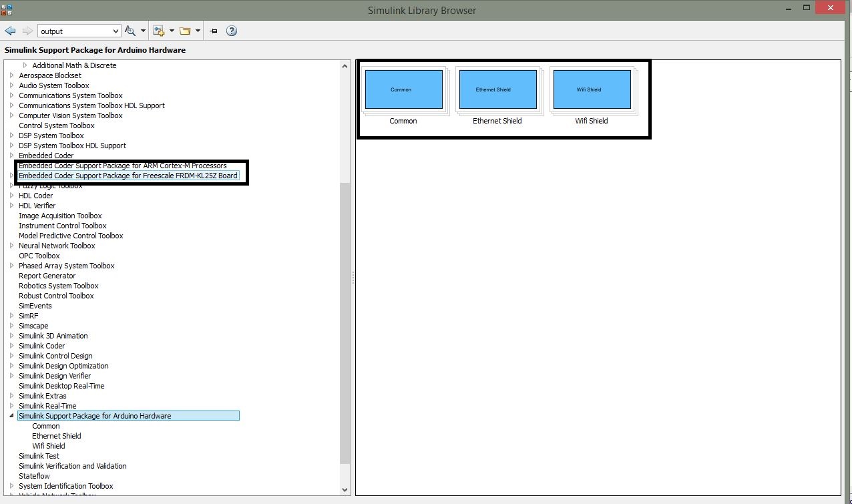Expand the Simscape node arrow

(x=12, y=326)
